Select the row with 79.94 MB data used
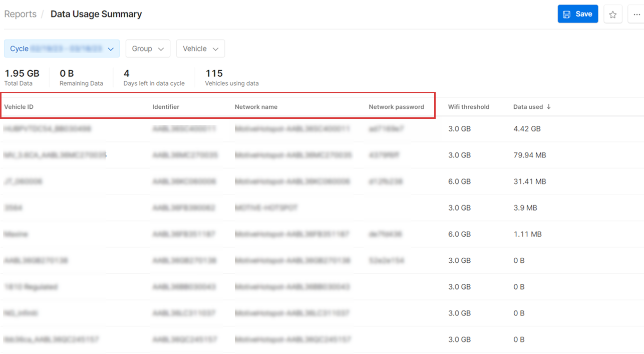Screen dimensions: 644x354 coord(529,155)
